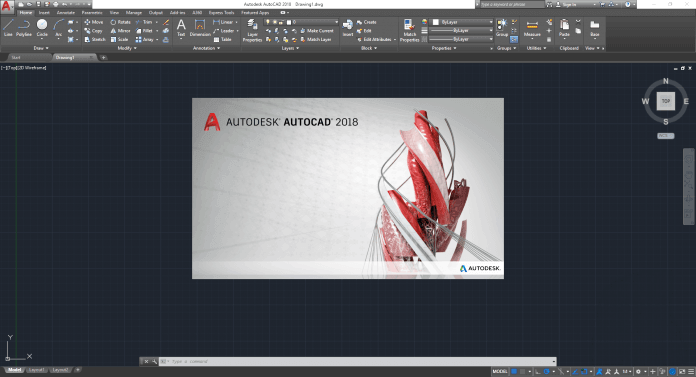This screenshot has height=377, width=696.
Task: Open the AutoCAD application menu logo
Action: pos(7,6)
